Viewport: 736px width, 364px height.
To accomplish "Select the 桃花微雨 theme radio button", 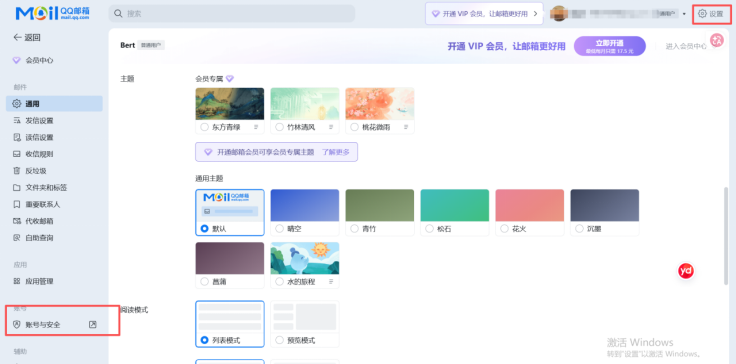I will click(354, 127).
